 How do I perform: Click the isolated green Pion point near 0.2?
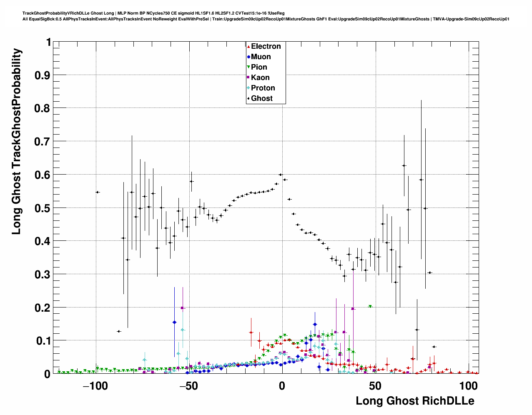tap(370, 306)
